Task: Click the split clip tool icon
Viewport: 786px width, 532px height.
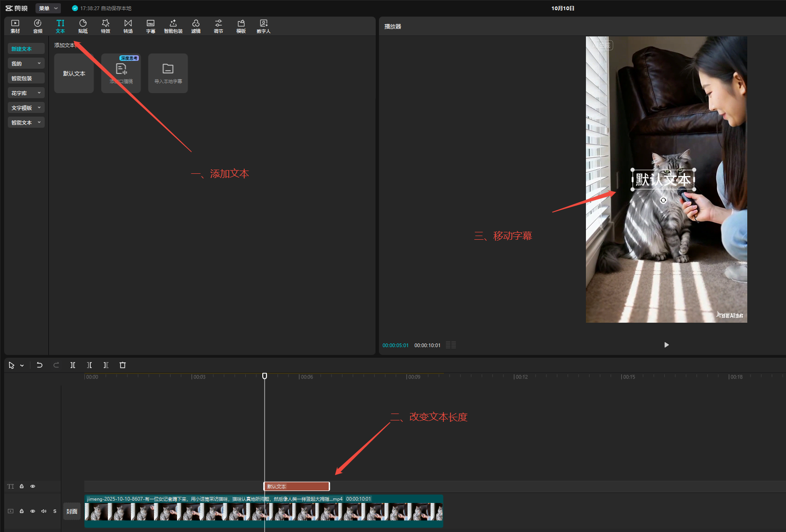Action: (x=73, y=365)
